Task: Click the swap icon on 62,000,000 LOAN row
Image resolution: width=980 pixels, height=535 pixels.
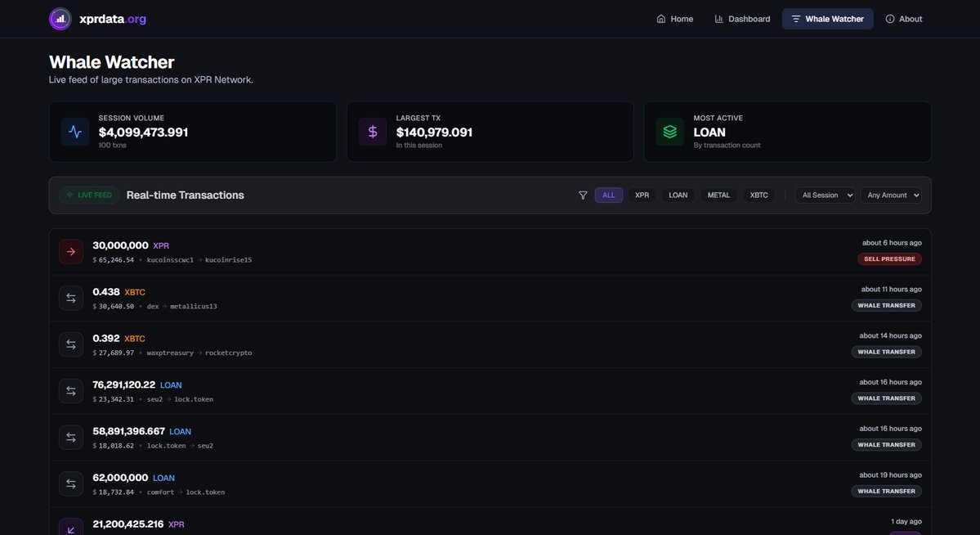Action: (x=71, y=483)
